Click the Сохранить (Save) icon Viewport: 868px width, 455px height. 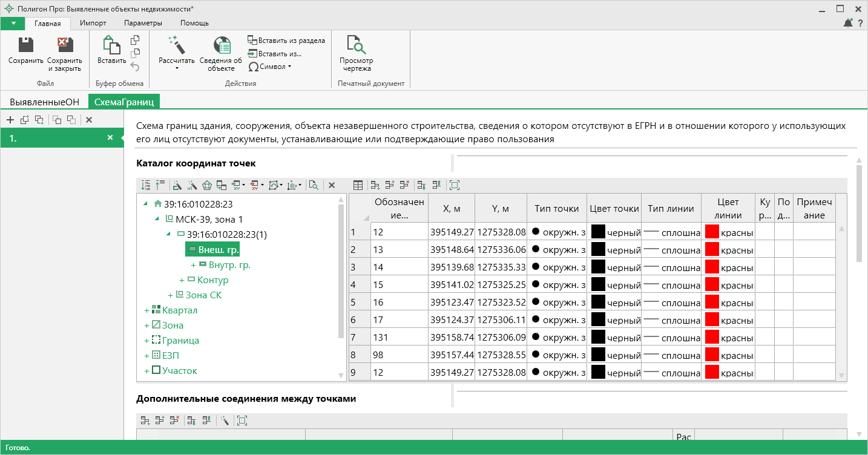pos(25,45)
